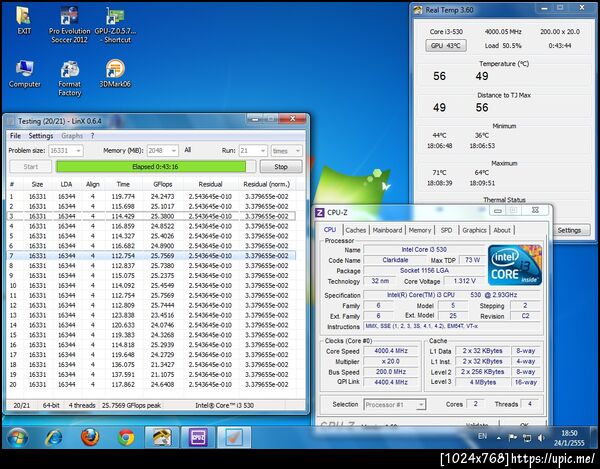This screenshot has height=469, width=600.
Task: Switch to the Mainboard tab in CPU-Z
Action: 387,230
